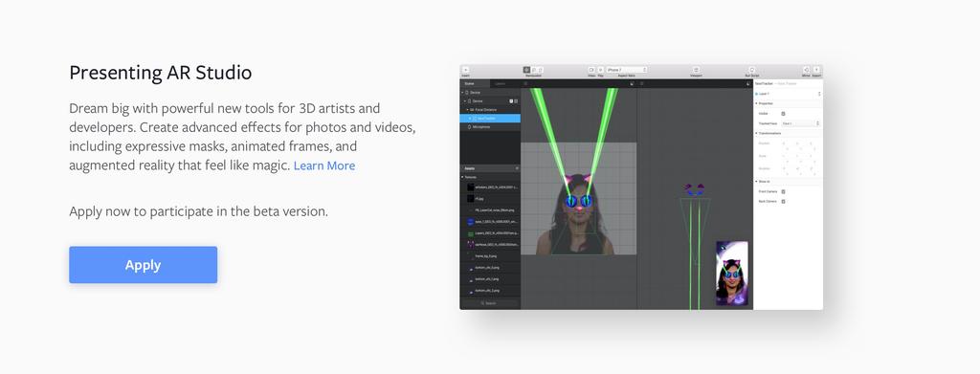Collapse the top-level Device tree node
Viewport: 980px width, 374px height.
click(x=462, y=93)
